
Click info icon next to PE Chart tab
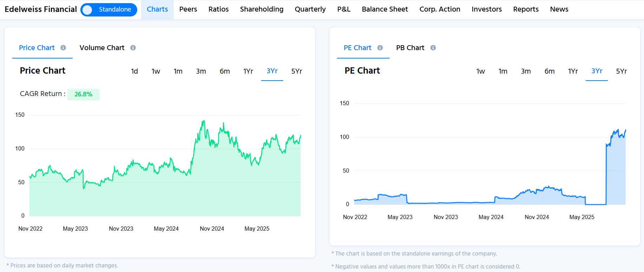click(380, 48)
